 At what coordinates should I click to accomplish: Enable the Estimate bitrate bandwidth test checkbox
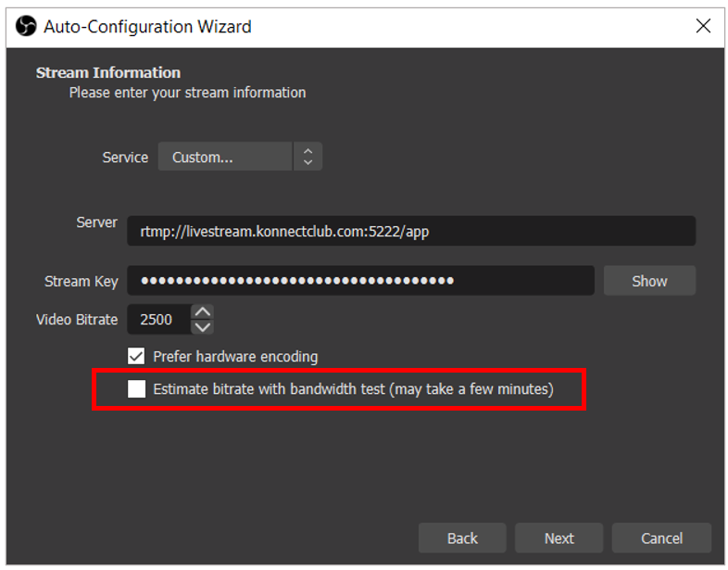point(137,389)
